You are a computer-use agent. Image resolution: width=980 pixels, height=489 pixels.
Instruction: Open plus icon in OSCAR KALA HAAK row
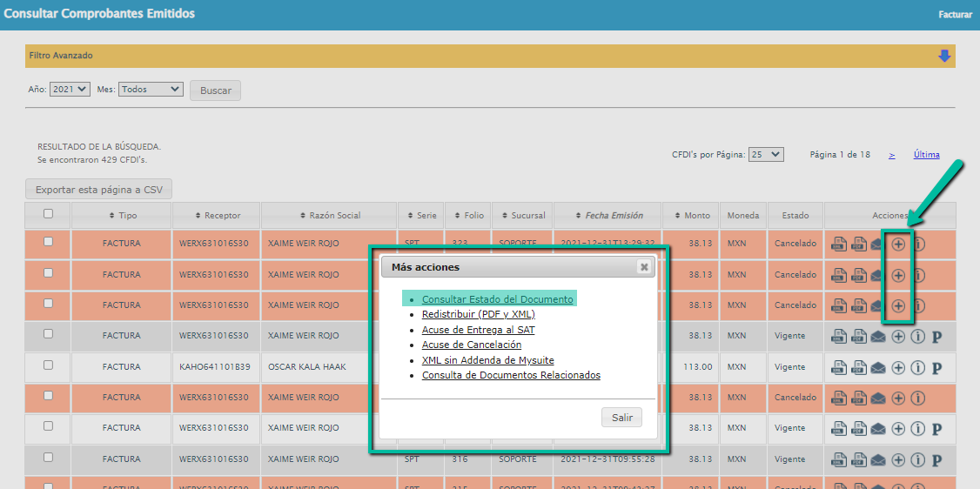pos(898,367)
